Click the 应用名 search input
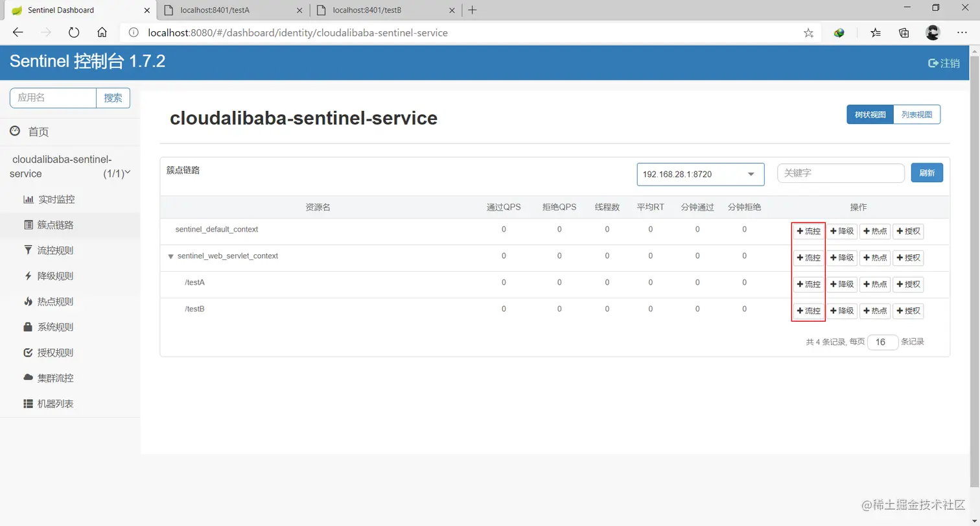Viewport: 980px width, 526px height. point(53,98)
